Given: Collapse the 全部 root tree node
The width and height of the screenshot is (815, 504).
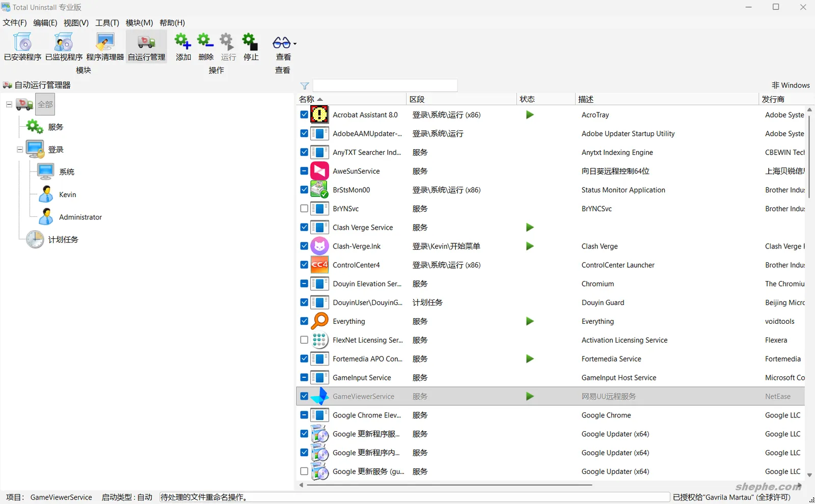Looking at the screenshot, I should [x=9, y=104].
